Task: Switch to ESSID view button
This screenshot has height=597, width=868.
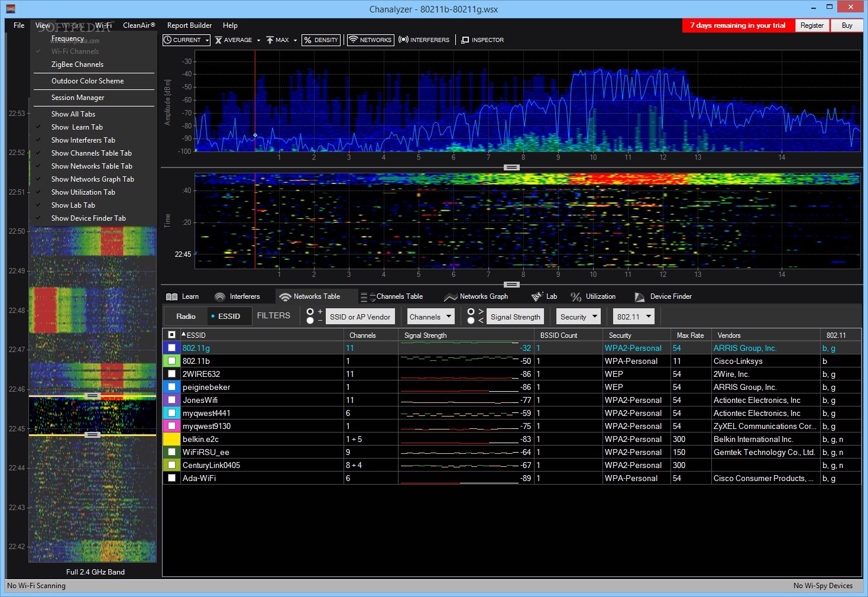Action: coord(229,317)
